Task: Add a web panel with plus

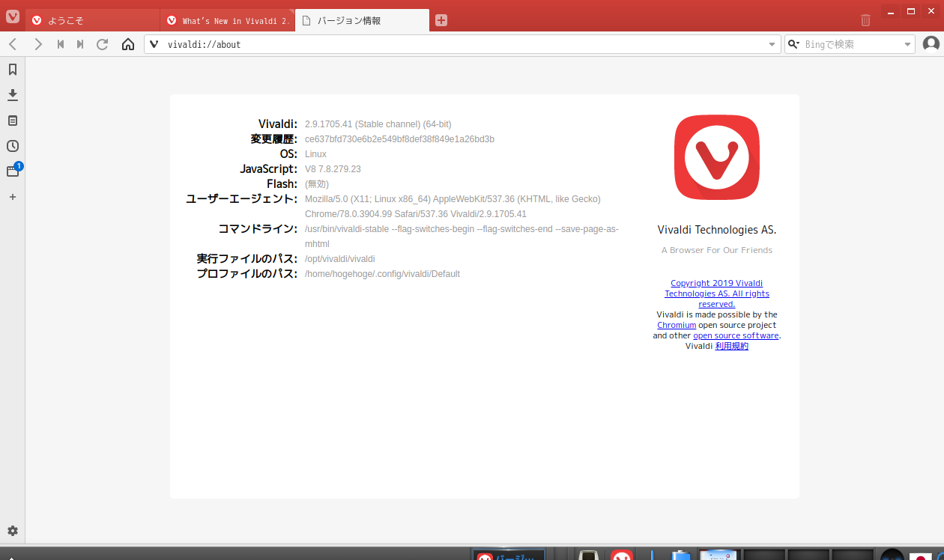Action: click(x=13, y=197)
